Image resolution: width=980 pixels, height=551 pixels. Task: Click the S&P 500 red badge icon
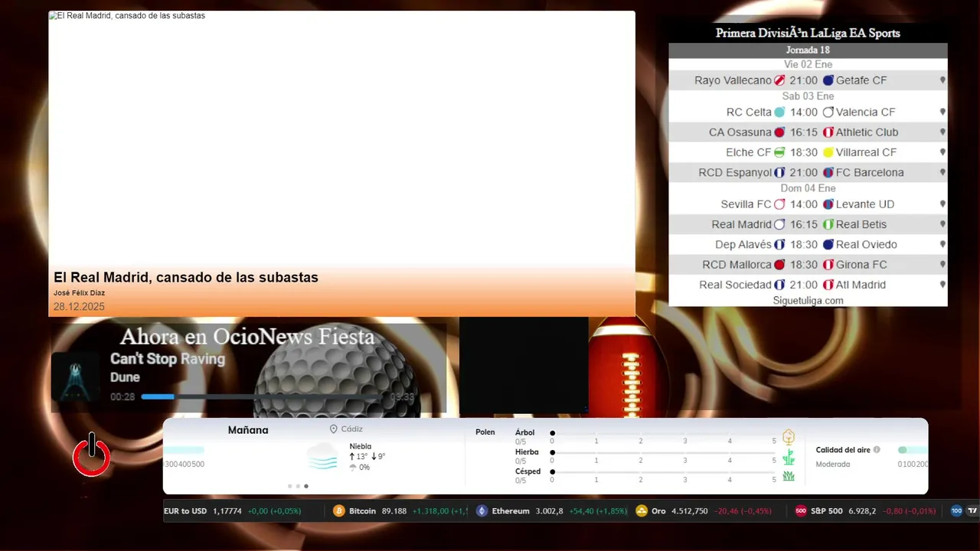801,510
